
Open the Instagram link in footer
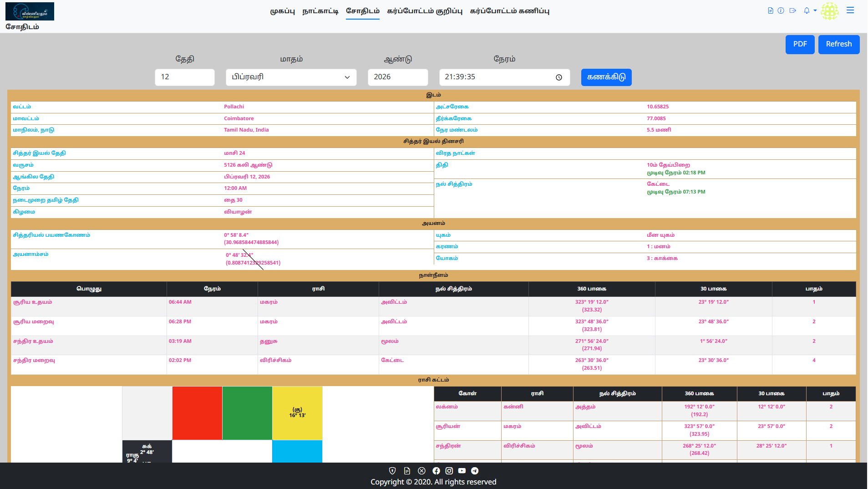point(449,471)
